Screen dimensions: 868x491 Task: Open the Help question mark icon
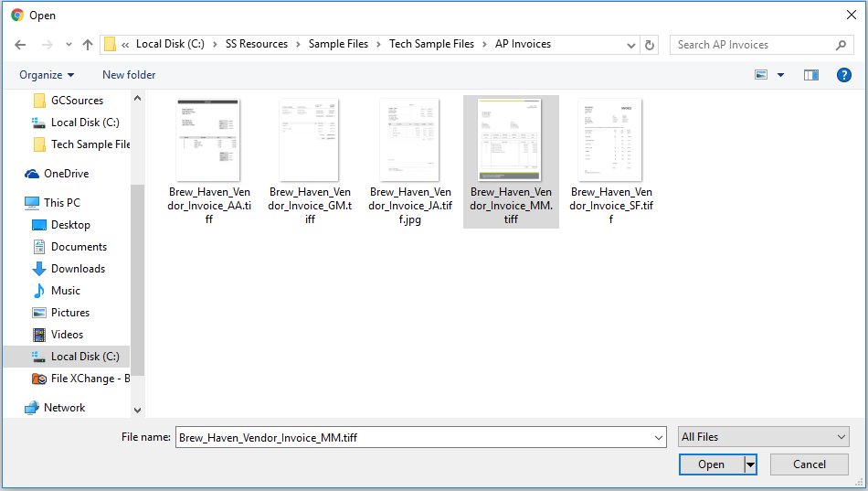tap(844, 75)
